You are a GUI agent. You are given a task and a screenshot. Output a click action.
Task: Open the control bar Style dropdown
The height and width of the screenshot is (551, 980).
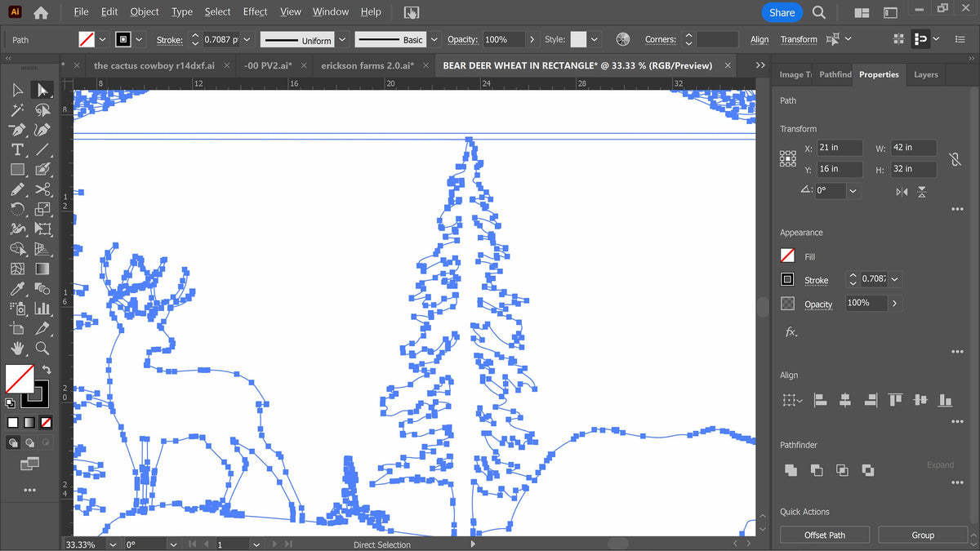594,39
